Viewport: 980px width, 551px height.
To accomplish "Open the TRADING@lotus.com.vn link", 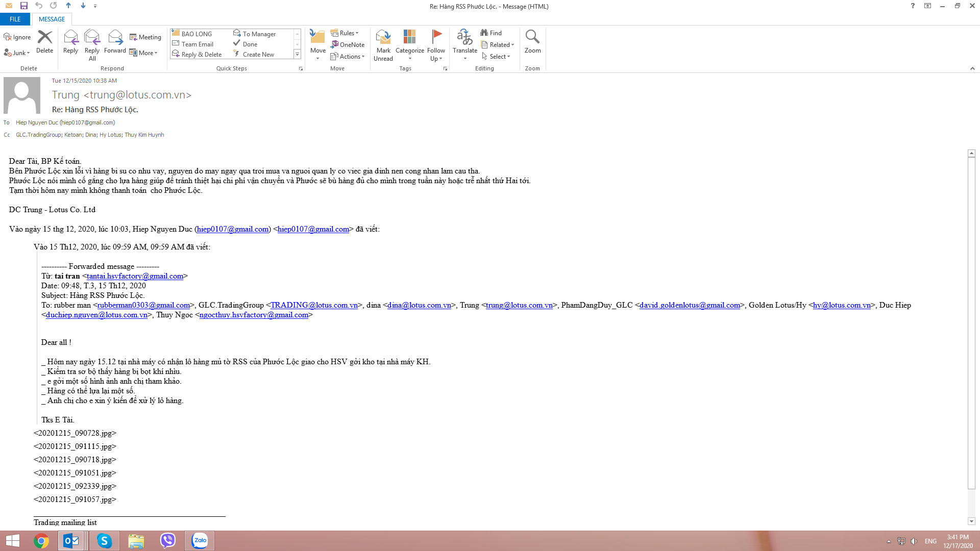I will pyautogui.click(x=314, y=305).
